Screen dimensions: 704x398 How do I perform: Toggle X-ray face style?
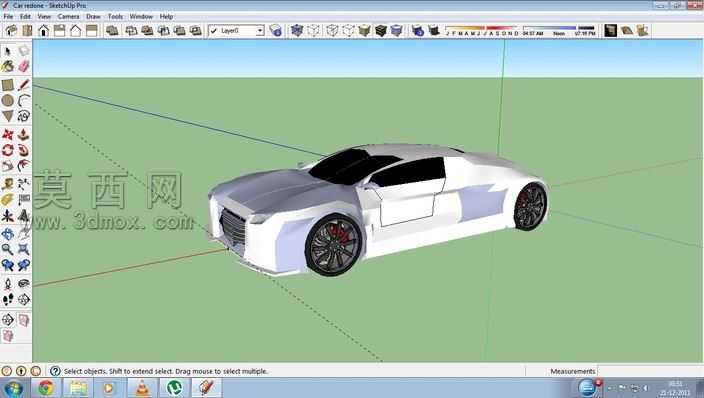tap(297, 30)
